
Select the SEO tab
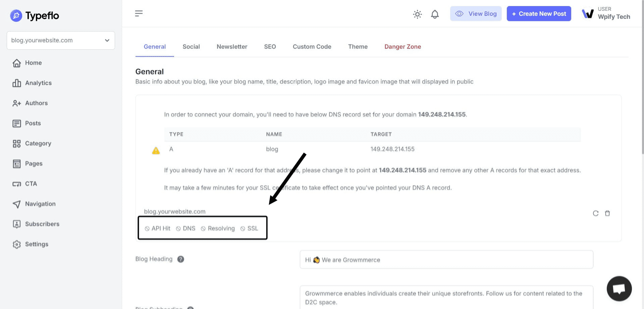[270, 47]
